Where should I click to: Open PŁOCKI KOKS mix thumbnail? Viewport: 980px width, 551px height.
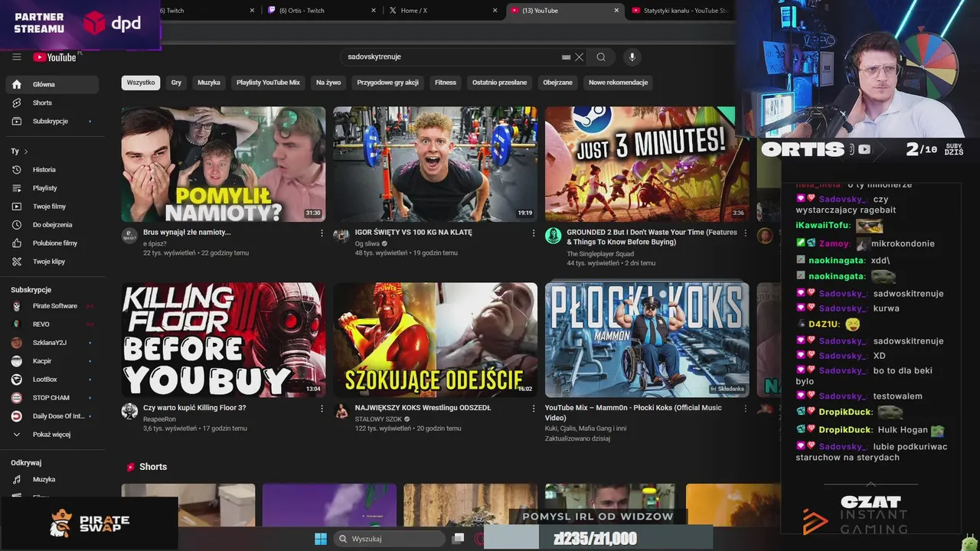[647, 340]
